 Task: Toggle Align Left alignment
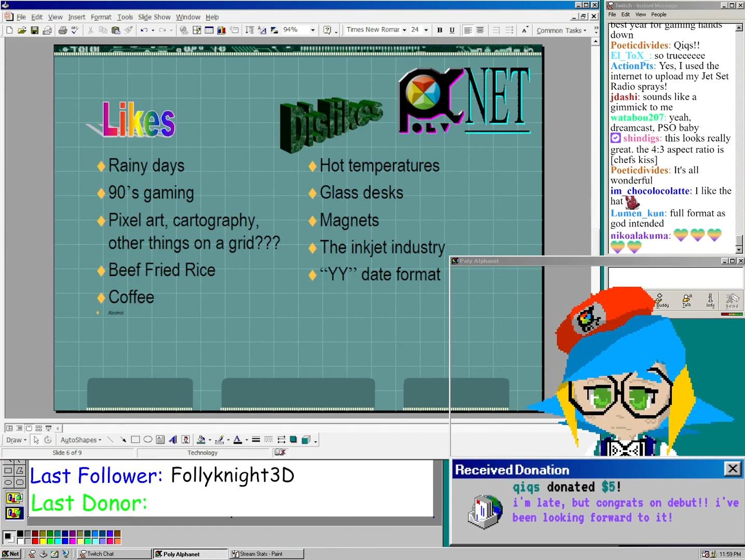[x=468, y=30]
